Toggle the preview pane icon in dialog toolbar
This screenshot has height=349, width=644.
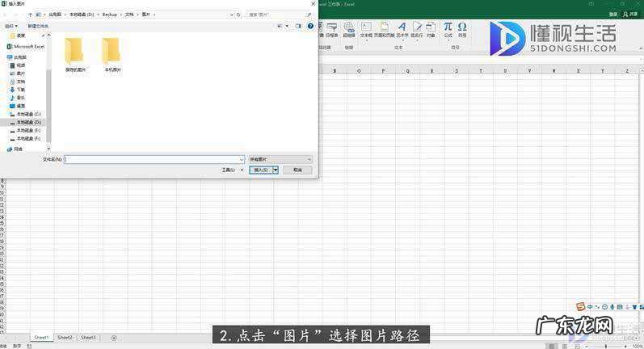click(298, 26)
